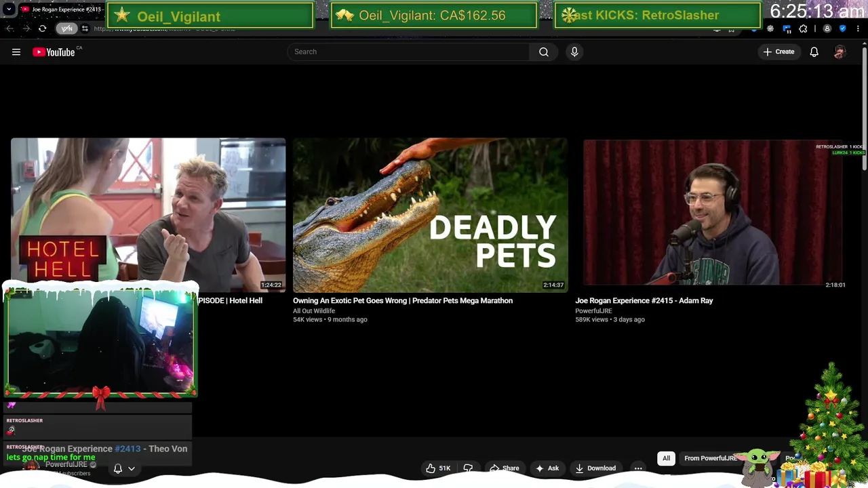This screenshot has height=488, width=868.
Task: Click the #2413 hashtag in video title
Action: 127,449
